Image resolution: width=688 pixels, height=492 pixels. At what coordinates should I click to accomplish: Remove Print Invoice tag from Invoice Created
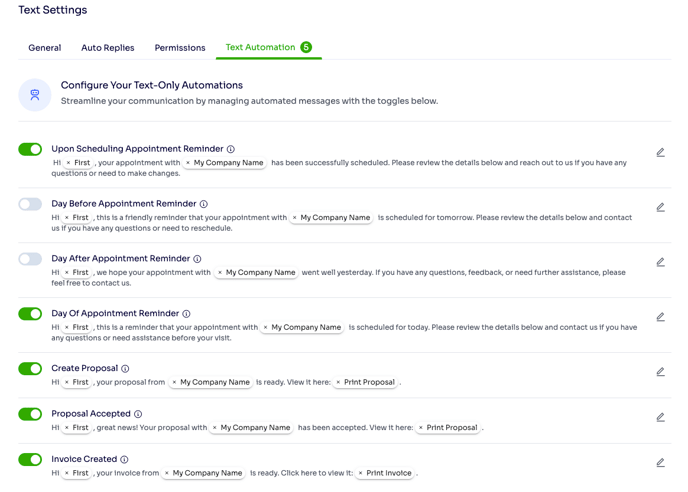(x=360, y=473)
